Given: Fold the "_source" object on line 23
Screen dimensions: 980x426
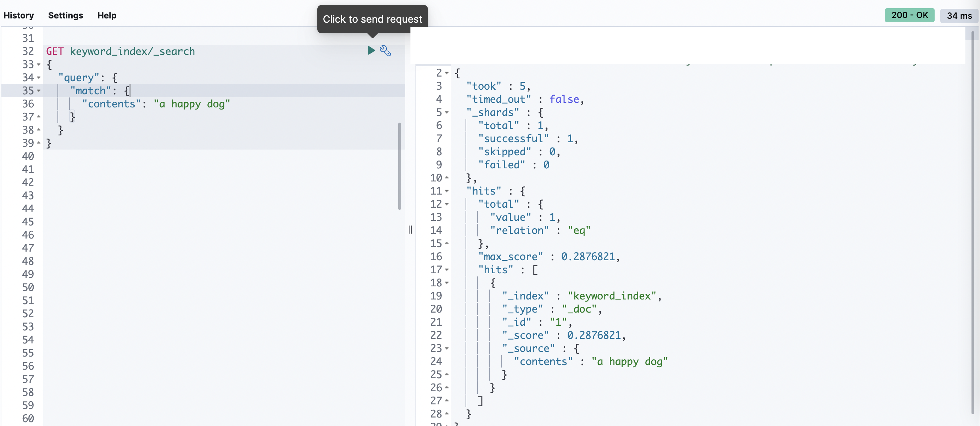Looking at the screenshot, I should coord(447,348).
